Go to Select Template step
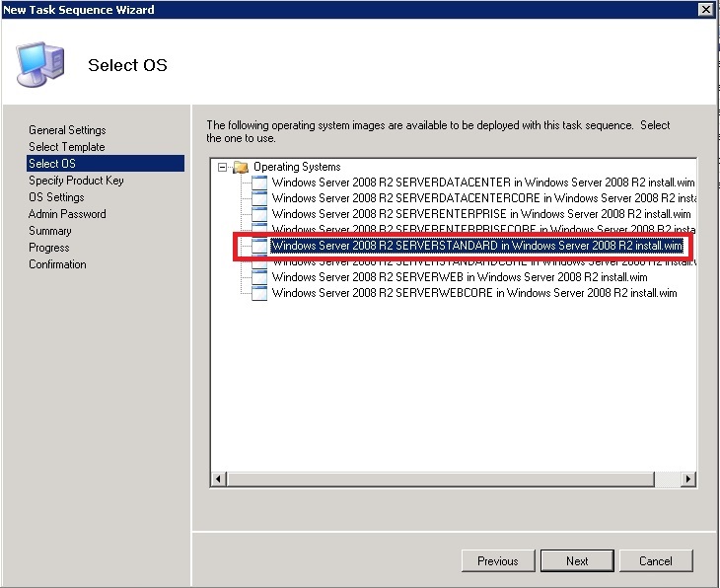Image resolution: width=720 pixels, height=588 pixels. point(67,147)
